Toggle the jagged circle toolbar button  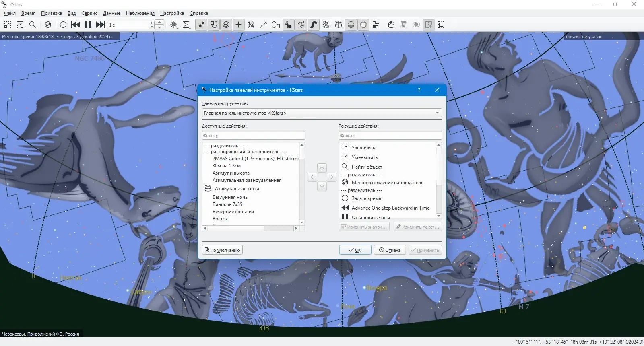(363, 25)
